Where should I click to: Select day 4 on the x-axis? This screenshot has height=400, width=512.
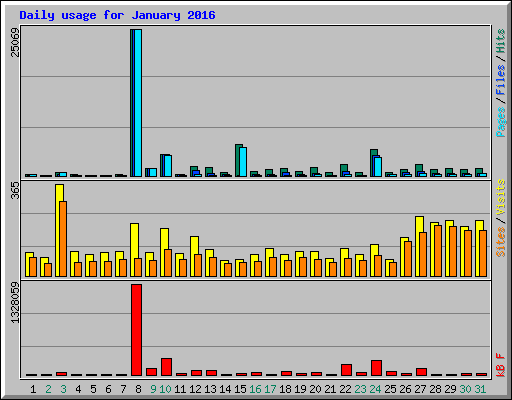[x=78, y=389]
